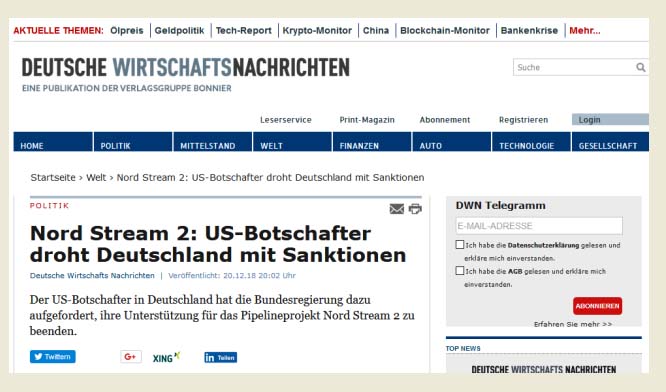The width and height of the screenshot is (666, 392).
Task: Click the publication date 20.12.18 20:02 Uhr
Action: point(259,275)
